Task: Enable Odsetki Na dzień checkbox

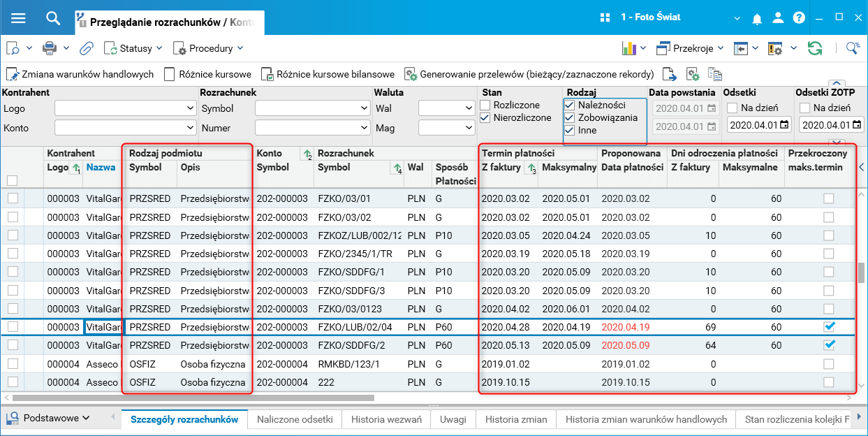Action: [x=732, y=108]
